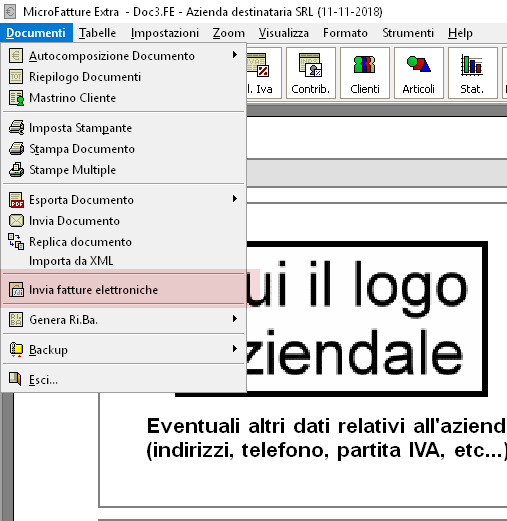Expand the Backup submenu
Viewport: 507px width, 521px height.
124,350
